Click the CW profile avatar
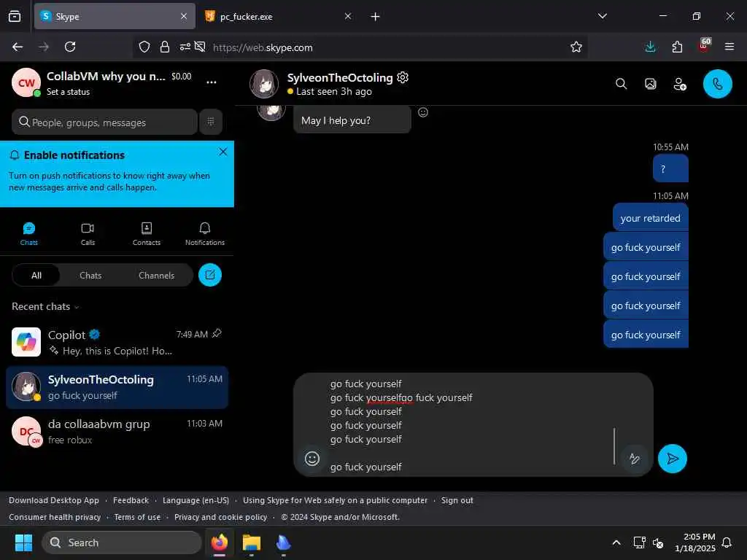Screen dimensions: 747x560 [26, 83]
